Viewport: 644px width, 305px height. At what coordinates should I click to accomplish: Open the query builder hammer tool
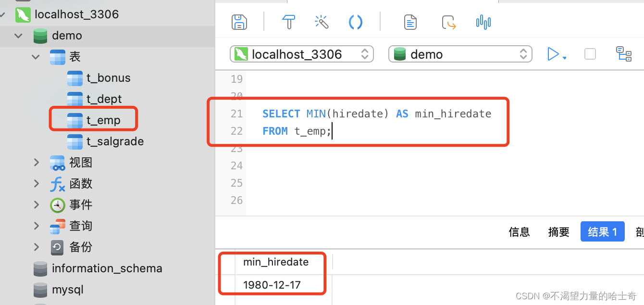click(288, 22)
